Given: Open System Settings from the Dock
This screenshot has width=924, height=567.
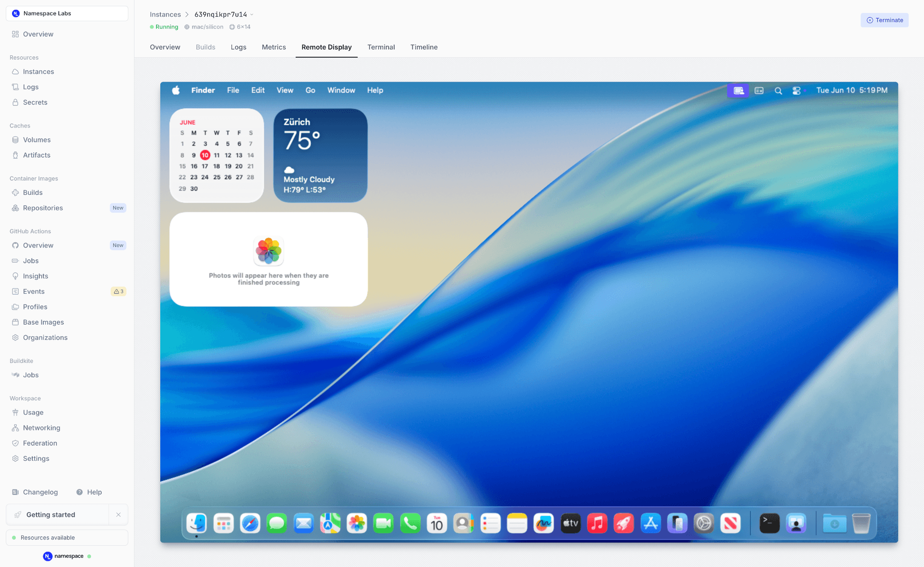Looking at the screenshot, I should click(x=704, y=523).
